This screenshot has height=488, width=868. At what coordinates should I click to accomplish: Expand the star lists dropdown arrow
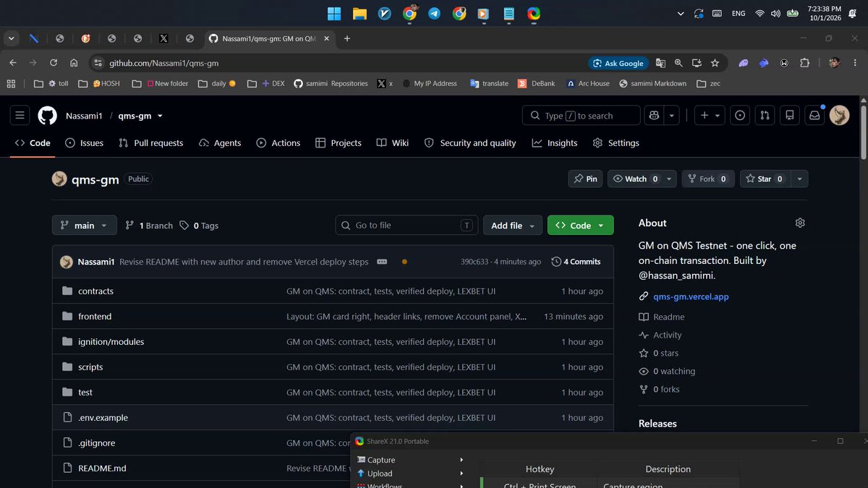click(x=799, y=179)
